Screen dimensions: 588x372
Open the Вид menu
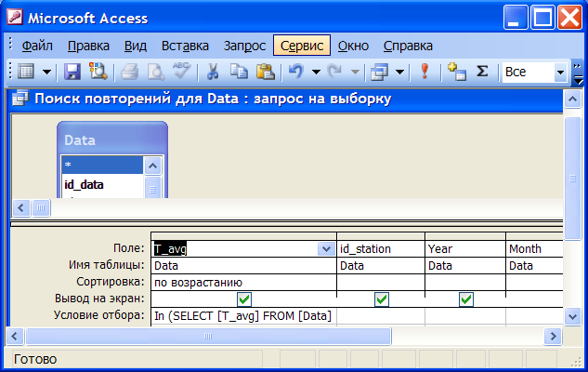pos(136,46)
